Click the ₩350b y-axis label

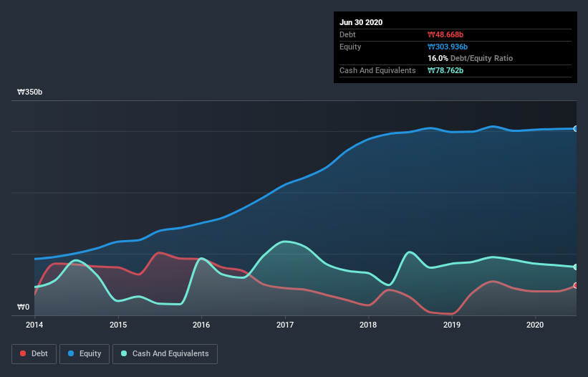coord(29,92)
